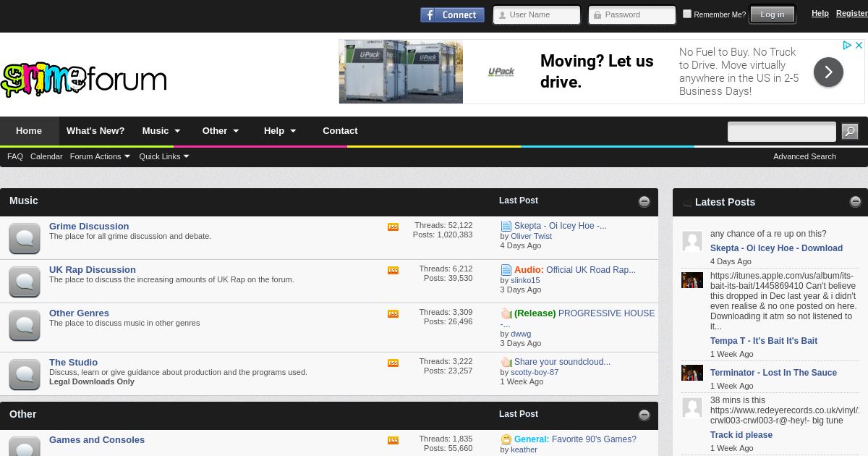868x456 pixels.
Task: Collapse the Other category section
Action: pos(644,415)
